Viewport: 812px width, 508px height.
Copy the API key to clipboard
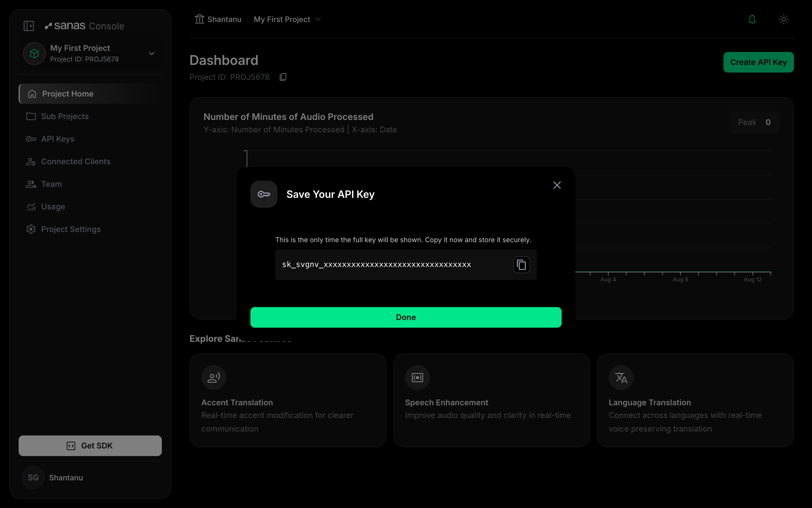pyautogui.click(x=521, y=265)
